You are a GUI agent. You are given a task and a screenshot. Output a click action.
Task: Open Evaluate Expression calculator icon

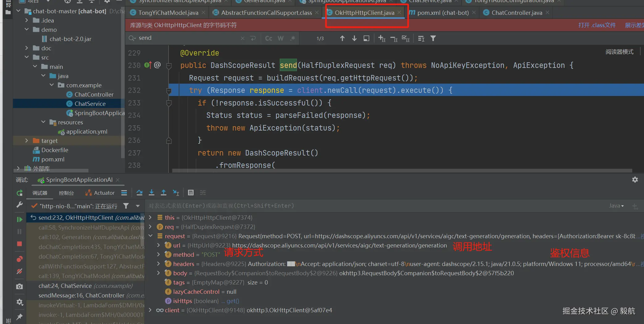[x=191, y=193]
